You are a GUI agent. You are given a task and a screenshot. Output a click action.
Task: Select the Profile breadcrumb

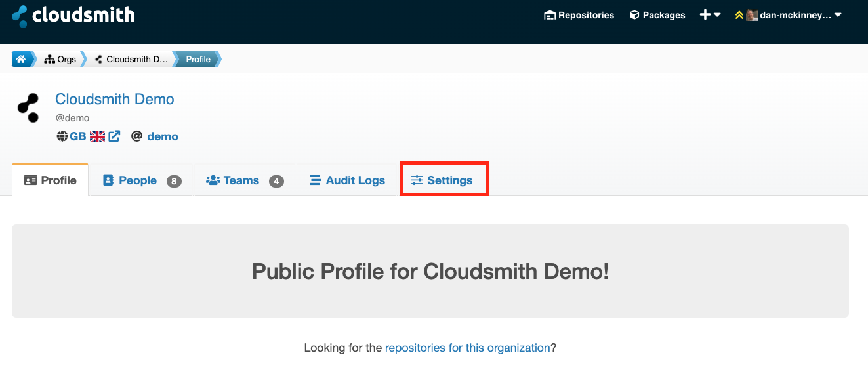coord(198,59)
